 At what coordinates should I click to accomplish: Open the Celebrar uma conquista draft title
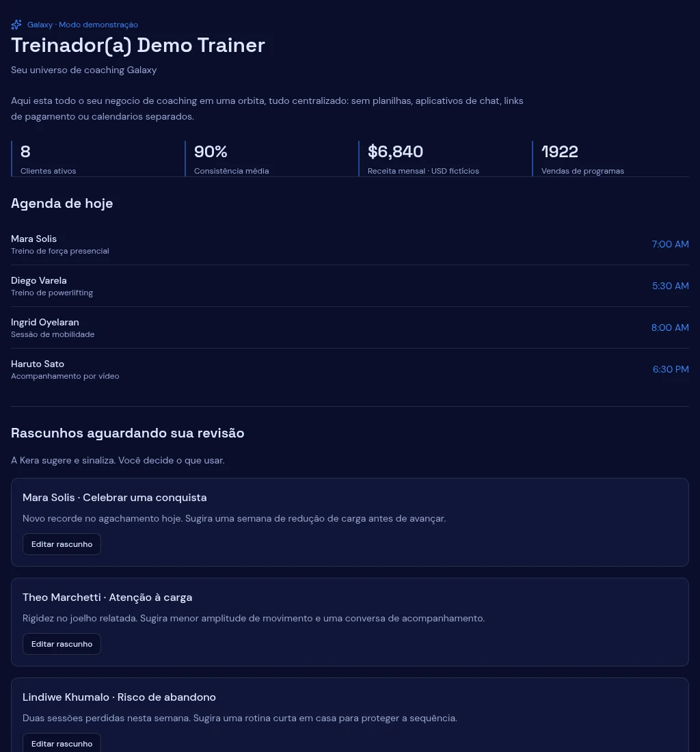coord(115,497)
